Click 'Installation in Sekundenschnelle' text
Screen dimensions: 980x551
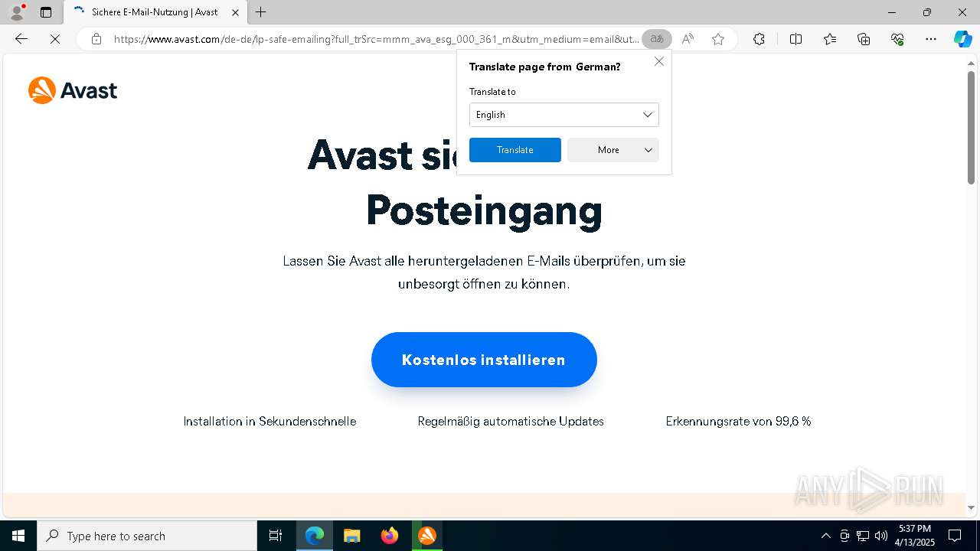(269, 422)
